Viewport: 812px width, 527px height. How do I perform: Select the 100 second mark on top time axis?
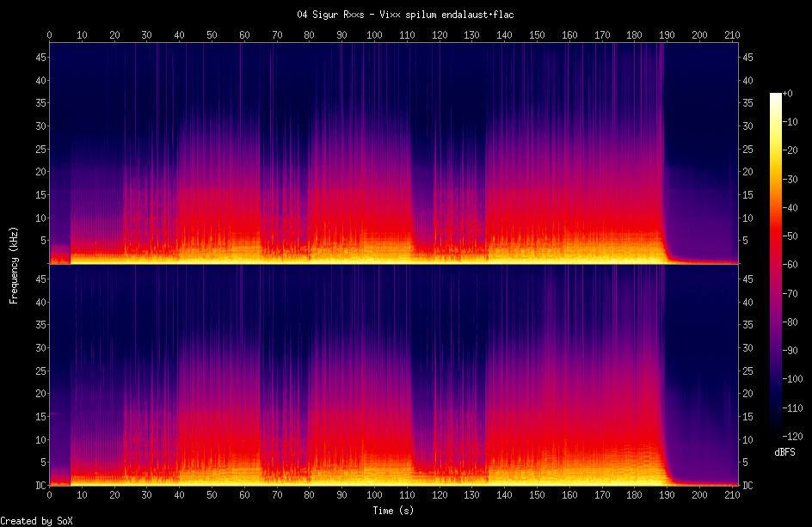coord(374,34)
